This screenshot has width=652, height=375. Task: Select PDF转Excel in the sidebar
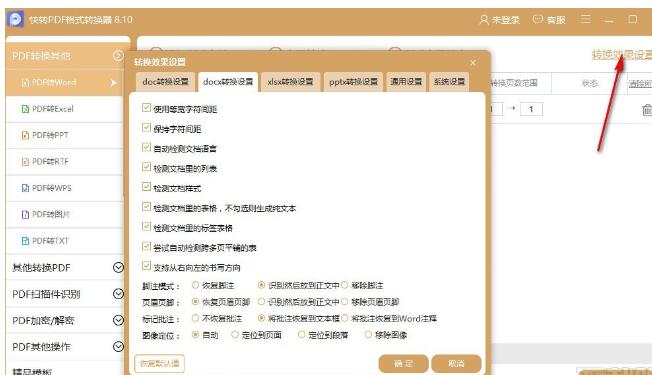65,109
